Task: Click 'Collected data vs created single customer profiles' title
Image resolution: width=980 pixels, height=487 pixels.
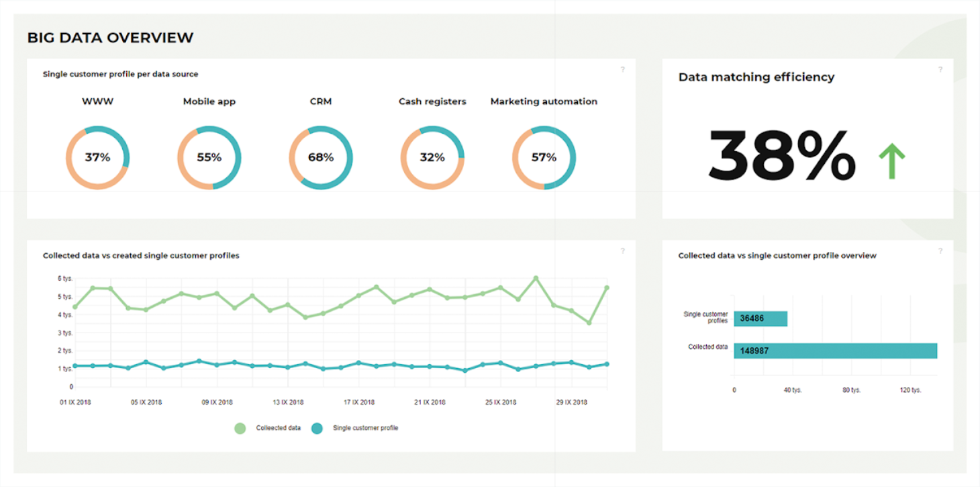Action: (x=141, y=255)
